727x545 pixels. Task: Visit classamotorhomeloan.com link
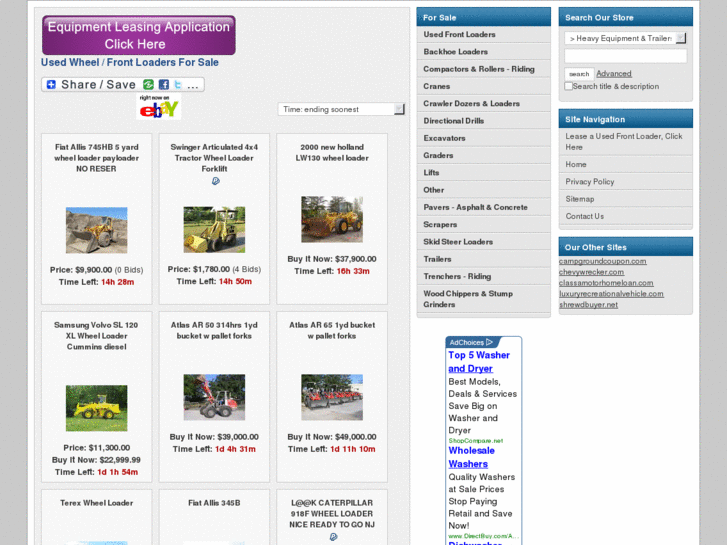(x=606, y=283)
